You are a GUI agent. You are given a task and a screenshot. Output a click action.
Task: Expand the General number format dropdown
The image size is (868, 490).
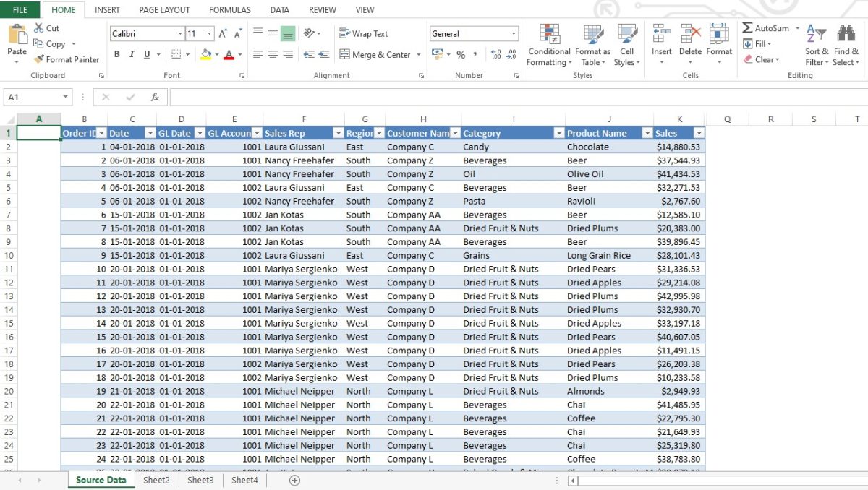[514, 33]
